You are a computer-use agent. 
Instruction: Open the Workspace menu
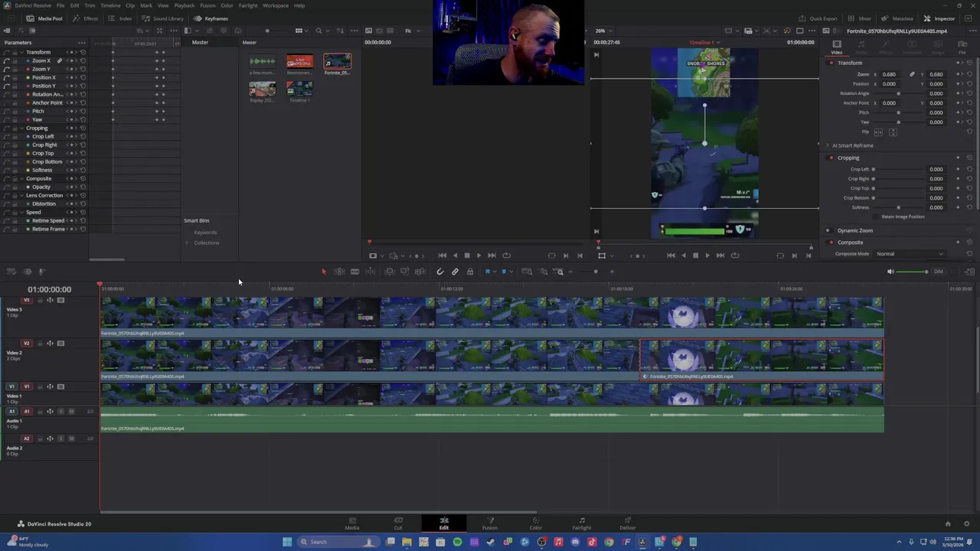pyautogui.click(x=276, y=5)
